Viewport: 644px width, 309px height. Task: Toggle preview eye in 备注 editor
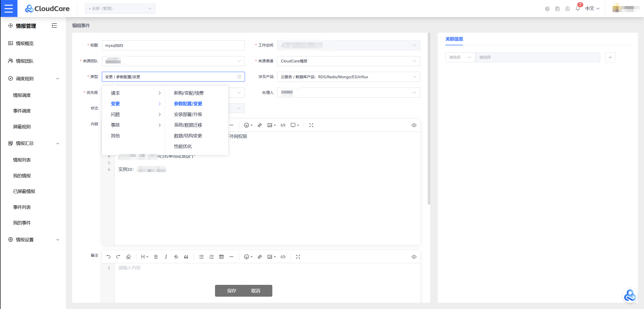pyautogui.click(x=414, y=257)
